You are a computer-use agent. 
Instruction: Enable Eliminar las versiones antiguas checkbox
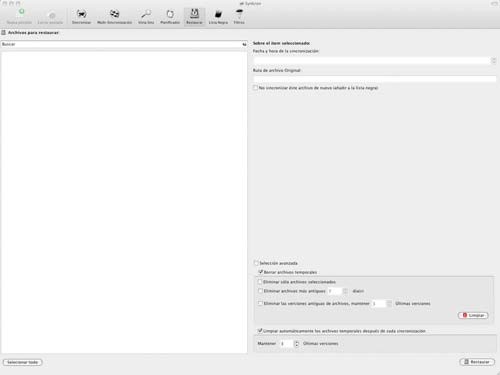(x=260, y=303)
